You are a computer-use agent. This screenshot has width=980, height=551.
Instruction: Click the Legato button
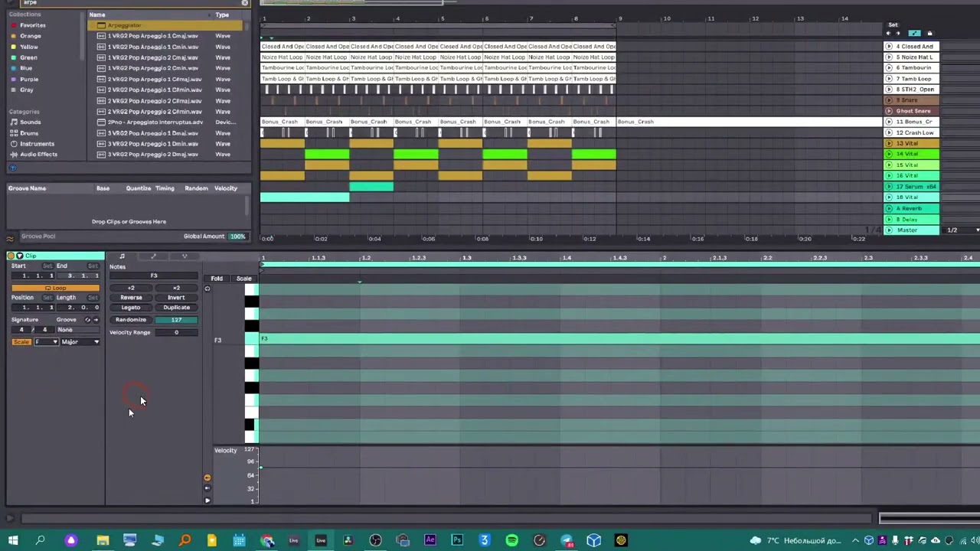[x=131, y=308]
